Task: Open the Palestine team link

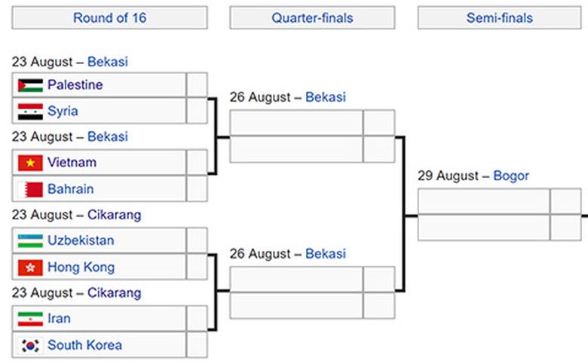Action: (75, 85)
